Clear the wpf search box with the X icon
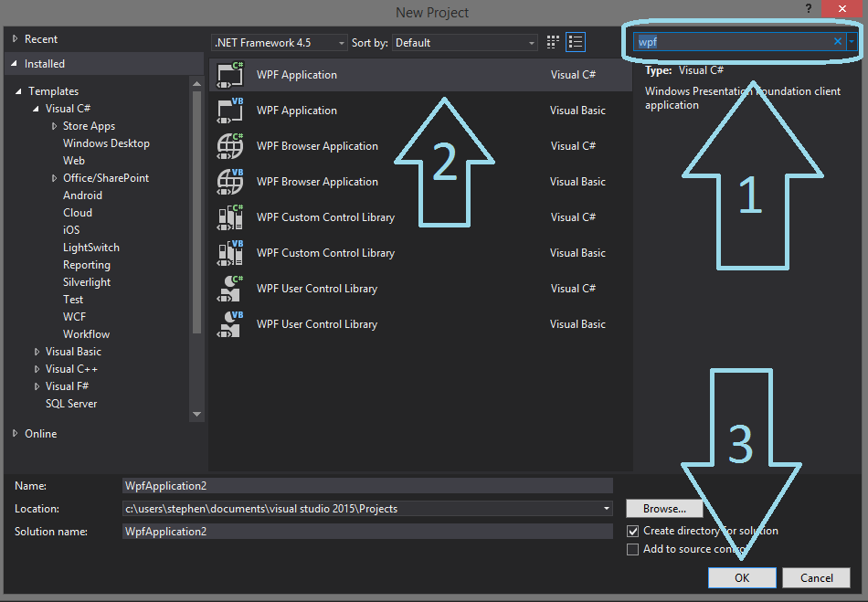 837,41
